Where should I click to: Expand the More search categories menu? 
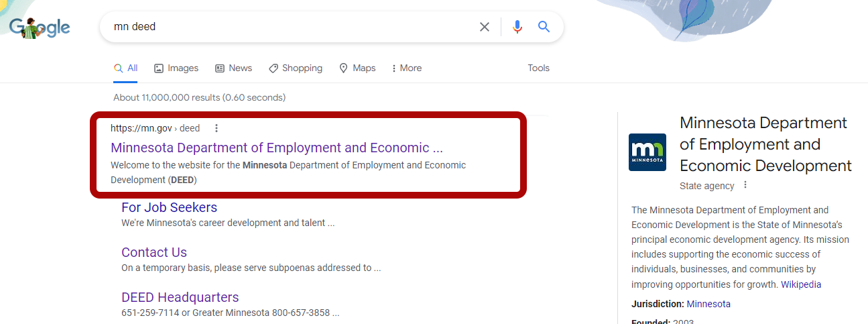(x=406, y=68)
